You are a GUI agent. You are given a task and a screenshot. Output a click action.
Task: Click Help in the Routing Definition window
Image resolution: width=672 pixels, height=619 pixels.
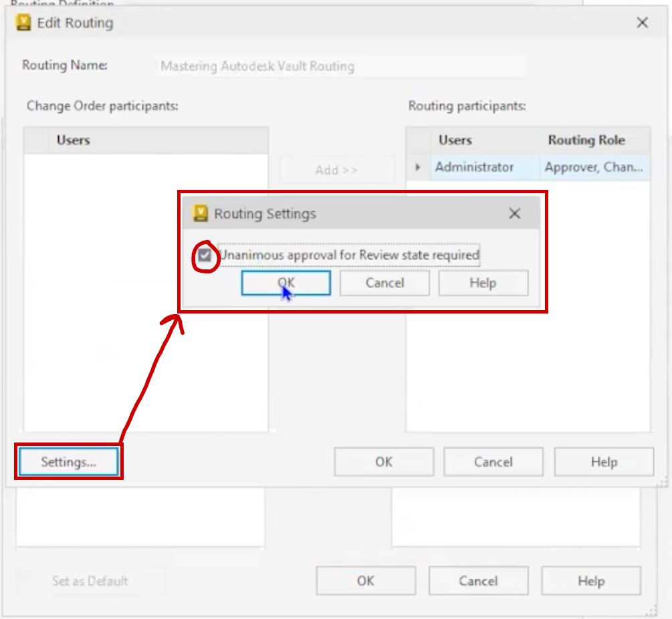coord(591,581)
